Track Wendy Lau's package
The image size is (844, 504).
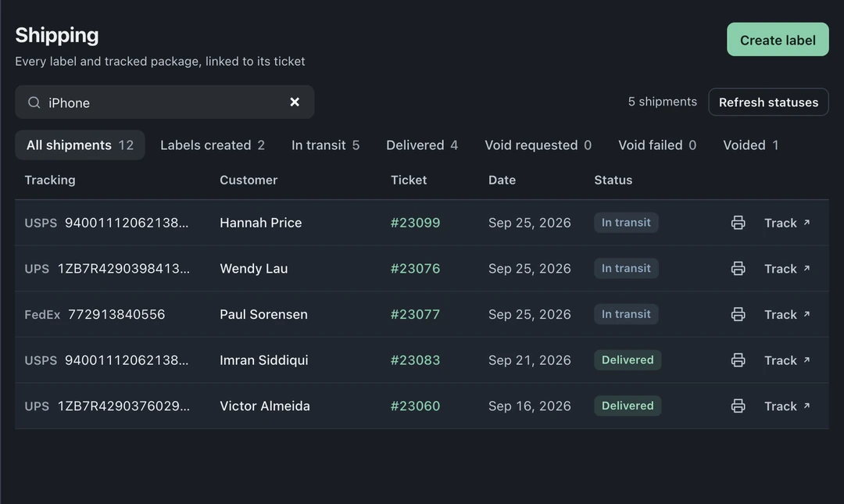click(787, 269)
